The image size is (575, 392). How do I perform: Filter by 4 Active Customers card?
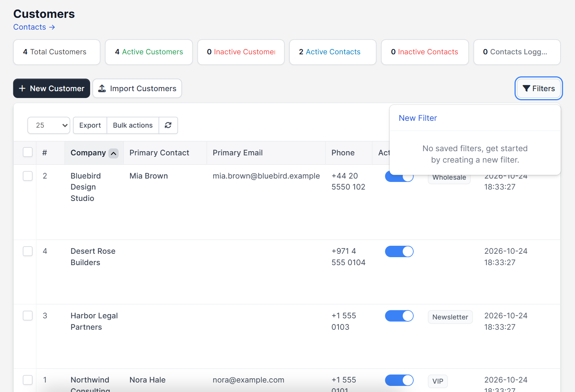pyautogui.click(x=149, y=52)
